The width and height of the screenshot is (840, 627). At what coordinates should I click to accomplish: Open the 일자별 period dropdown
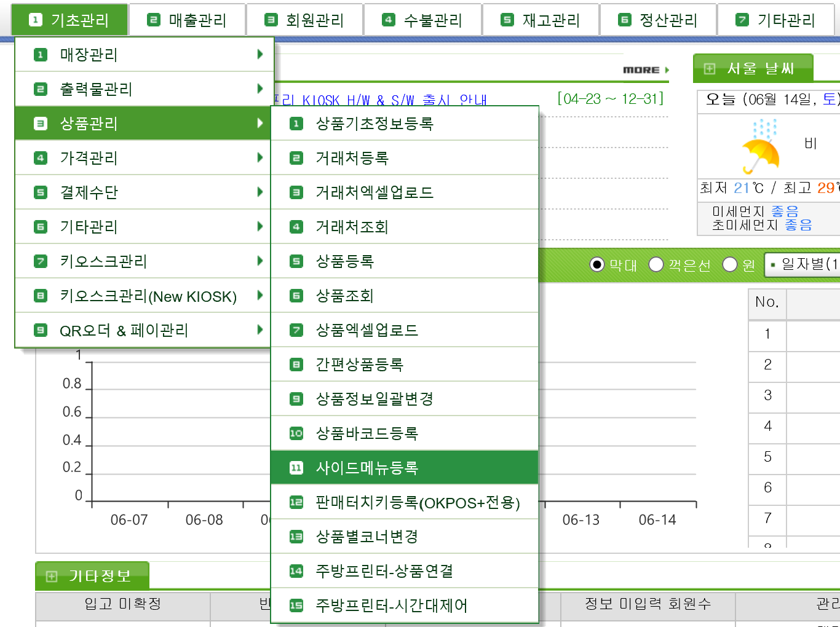803,264
